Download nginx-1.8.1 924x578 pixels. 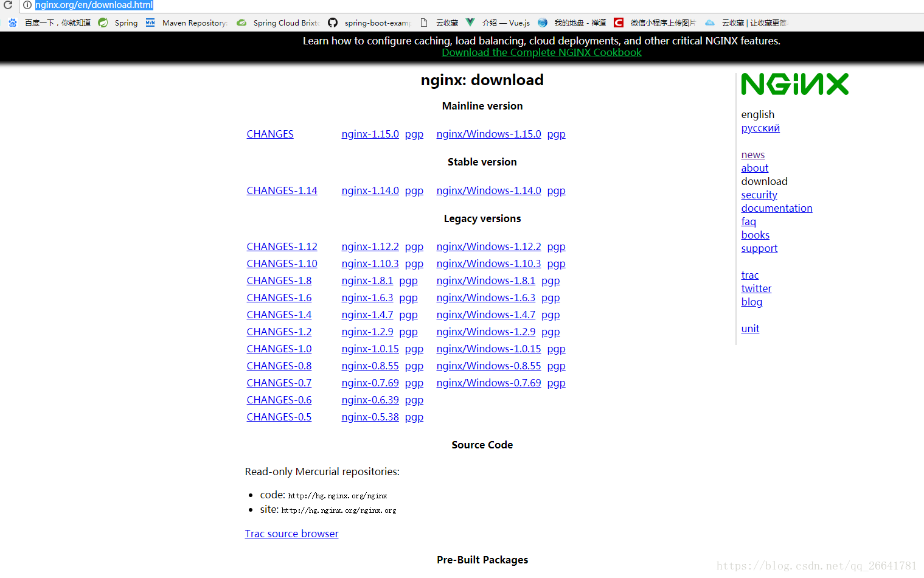[x=367, y=280]
